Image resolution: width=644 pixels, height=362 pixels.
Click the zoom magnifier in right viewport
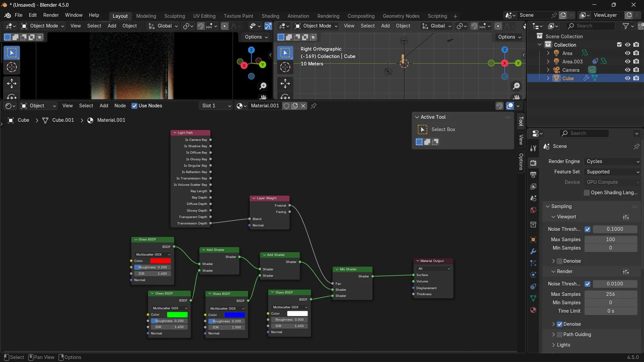pos(516,86)
